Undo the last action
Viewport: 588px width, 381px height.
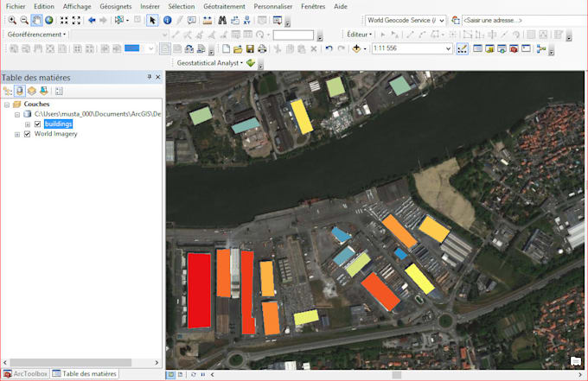pos(329,48)
